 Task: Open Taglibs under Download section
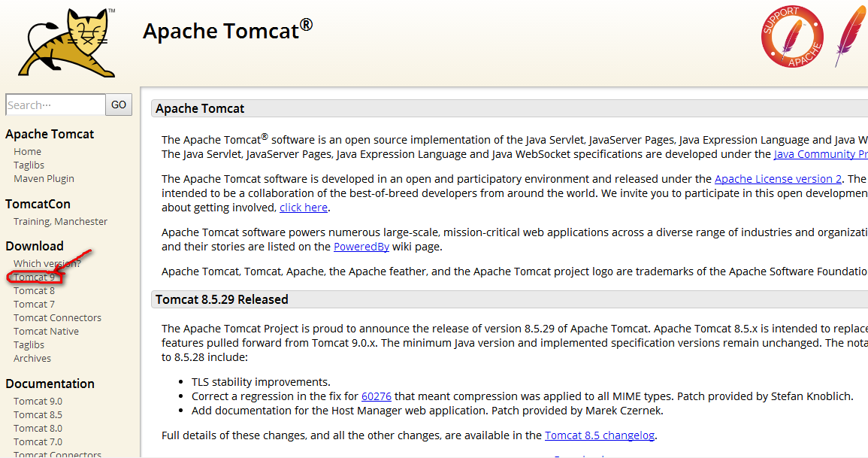click(29, 344)
